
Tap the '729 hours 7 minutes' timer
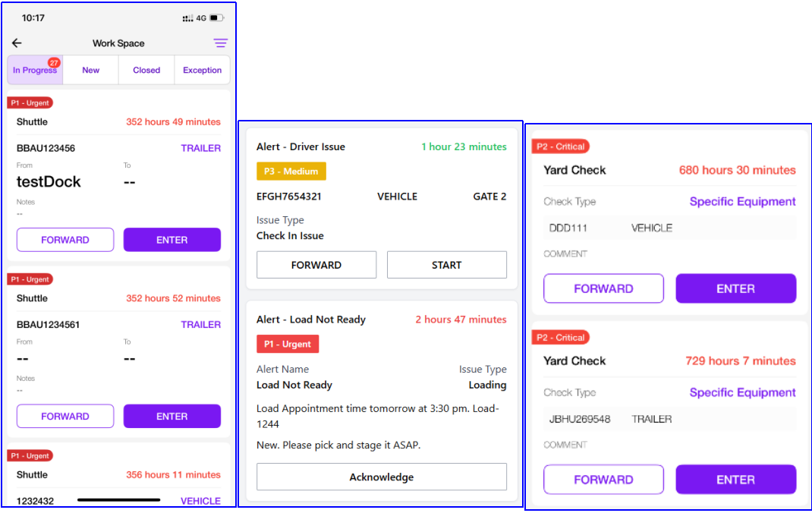click(x=741, y=361)
